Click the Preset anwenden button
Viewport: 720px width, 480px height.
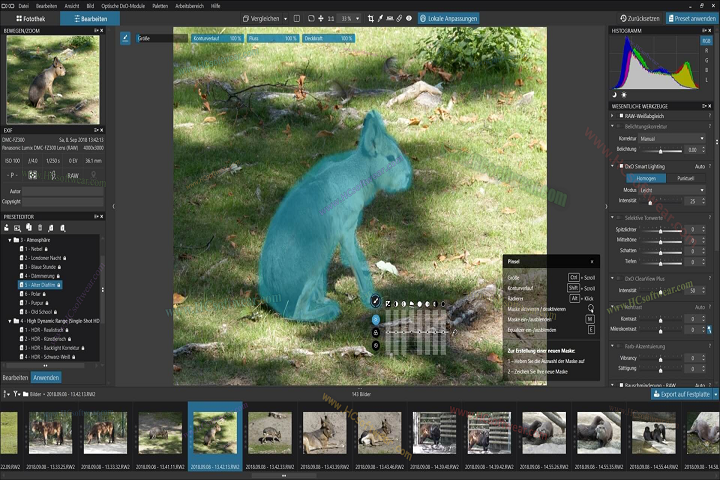[x=692, y=18]
